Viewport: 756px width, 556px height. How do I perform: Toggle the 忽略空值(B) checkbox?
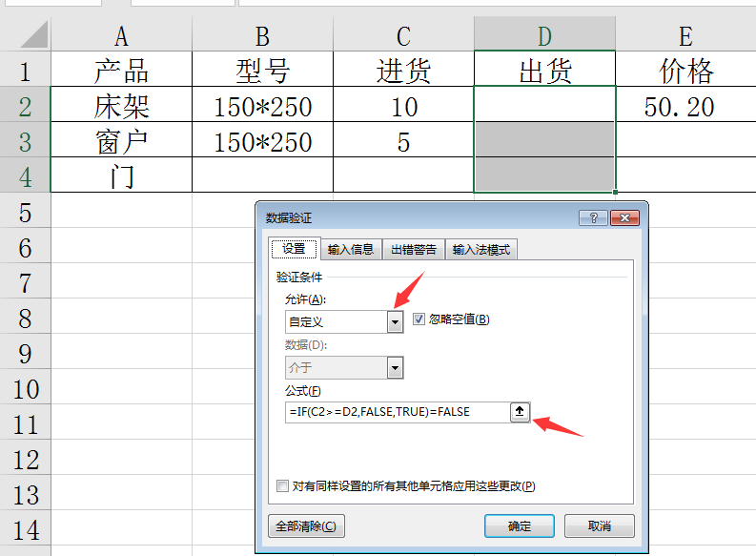pos(419,319)
